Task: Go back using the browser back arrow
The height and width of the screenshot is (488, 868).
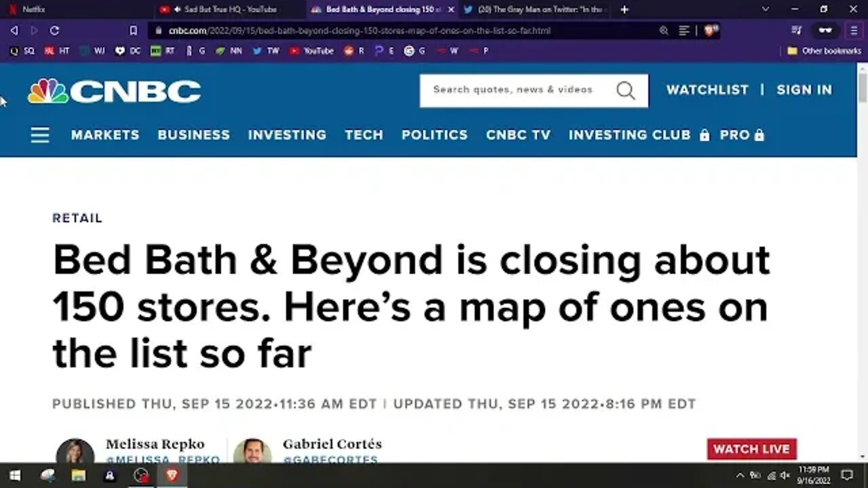Action: pos(14,30)
